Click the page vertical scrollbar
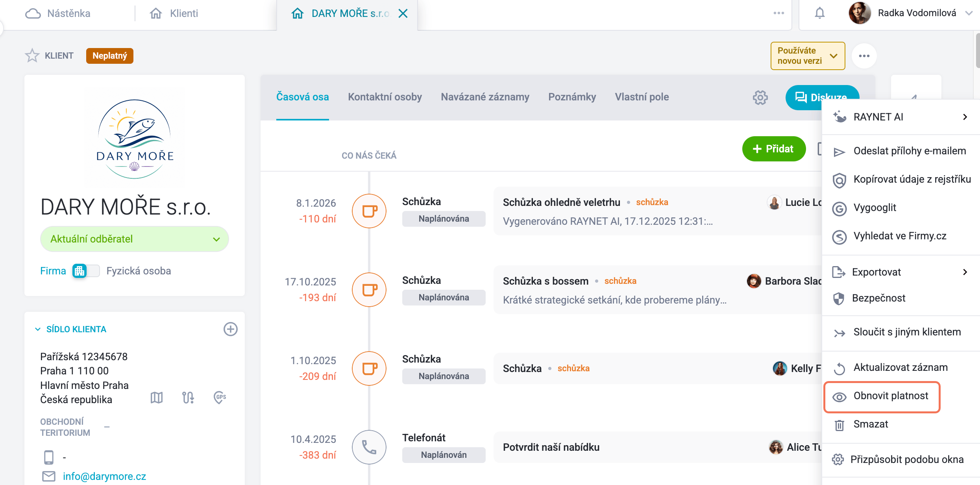 coord(978,51)
